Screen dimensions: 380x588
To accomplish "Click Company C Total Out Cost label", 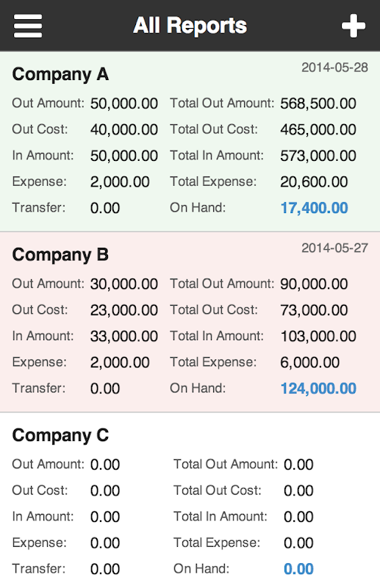I will point(218,490).
